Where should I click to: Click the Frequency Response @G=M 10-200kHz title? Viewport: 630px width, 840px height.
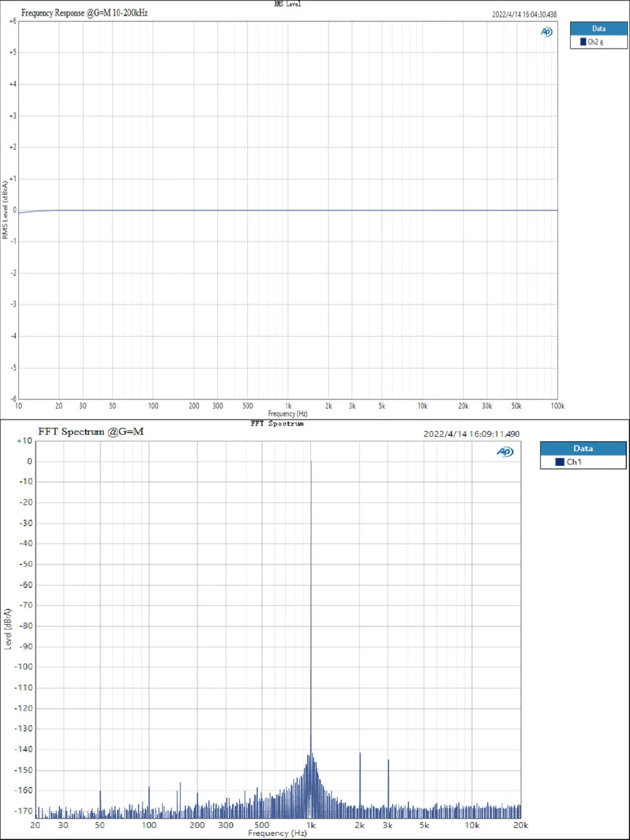tap(85, 13)
